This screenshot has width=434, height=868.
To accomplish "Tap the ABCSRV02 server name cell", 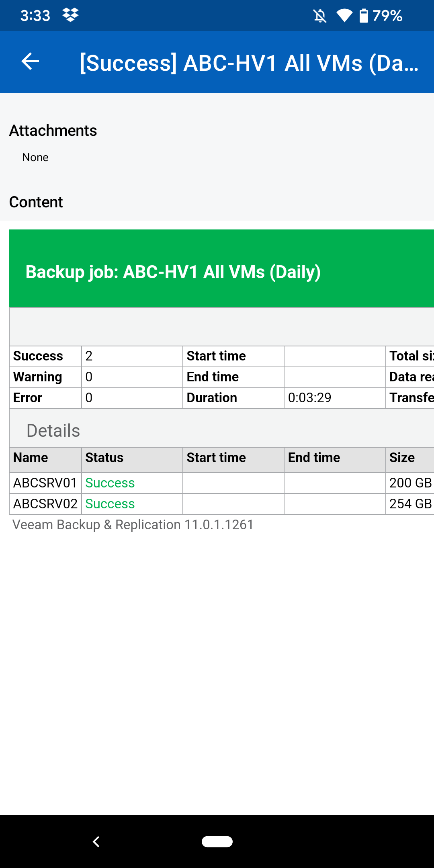I will [x=45, y=504].
